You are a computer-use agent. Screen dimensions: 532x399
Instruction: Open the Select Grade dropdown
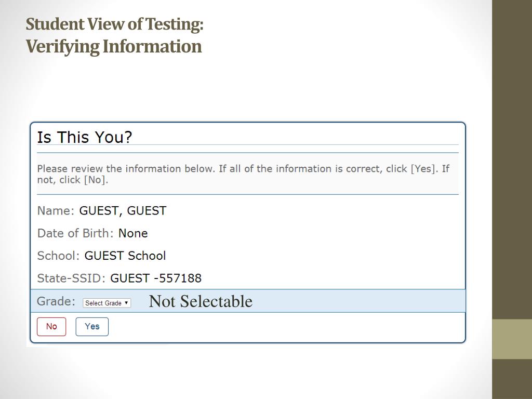point(107,303)
